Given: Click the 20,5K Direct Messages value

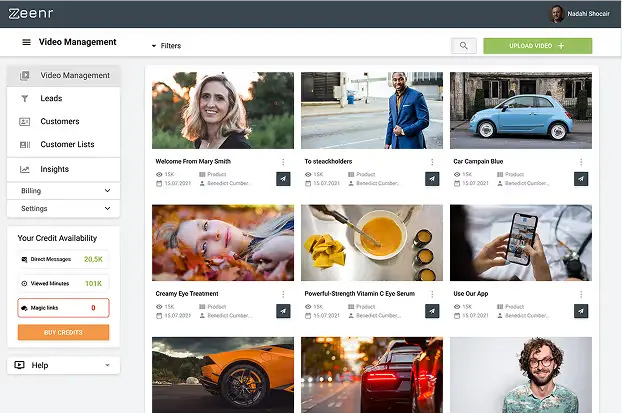Looking at the screenshot, I should point(93,259).
